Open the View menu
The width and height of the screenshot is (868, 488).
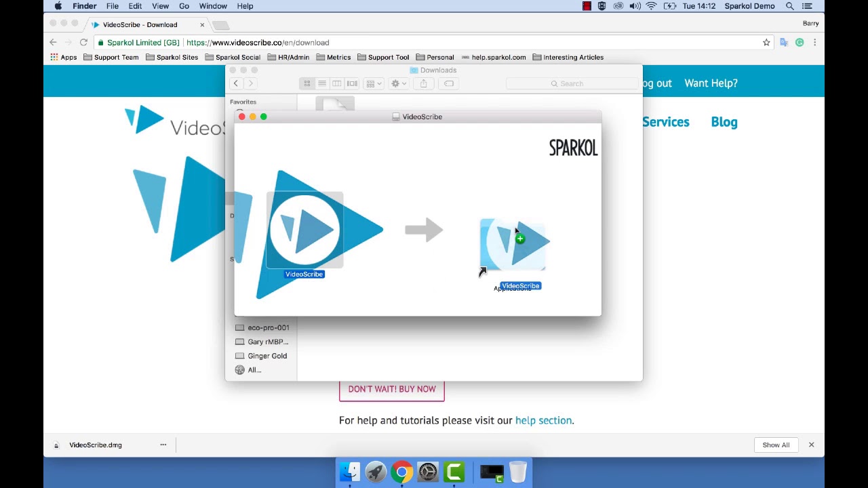pos(160,6)
